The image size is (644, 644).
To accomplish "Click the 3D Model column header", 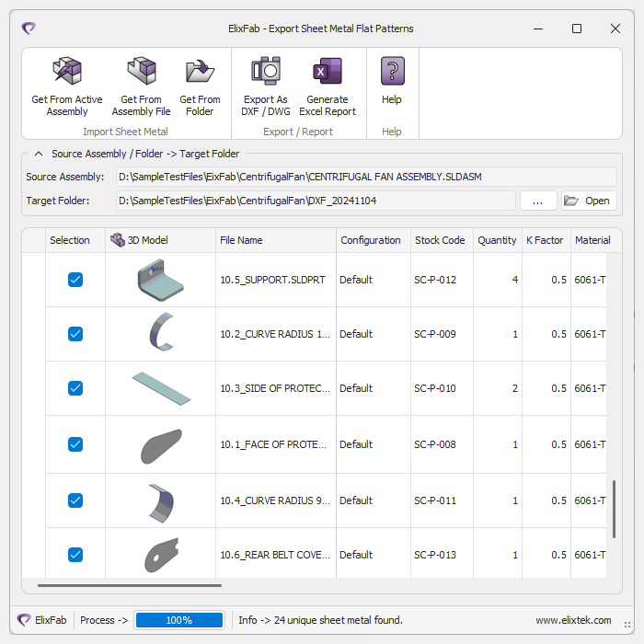I will 161,240.
